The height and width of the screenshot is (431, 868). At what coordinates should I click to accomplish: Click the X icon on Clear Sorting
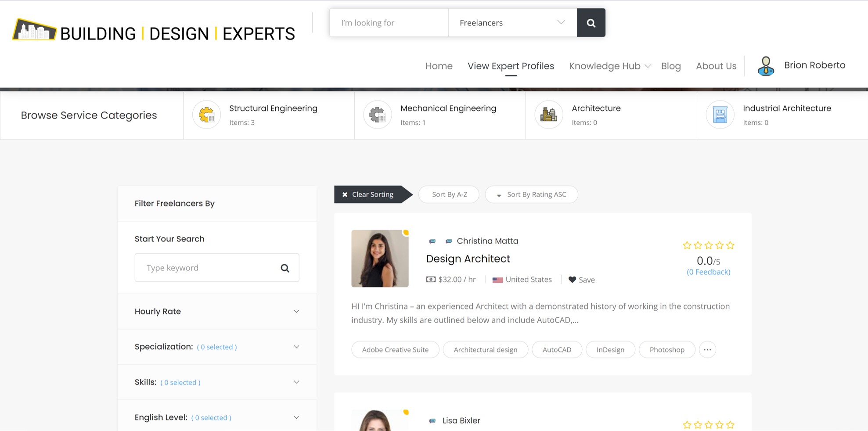point(345,194)
